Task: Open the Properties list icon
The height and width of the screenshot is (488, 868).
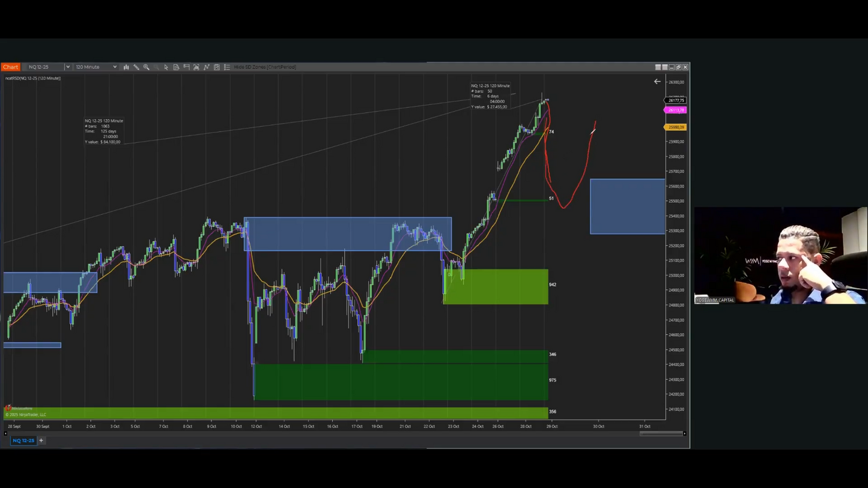Action: click(227, 67)
